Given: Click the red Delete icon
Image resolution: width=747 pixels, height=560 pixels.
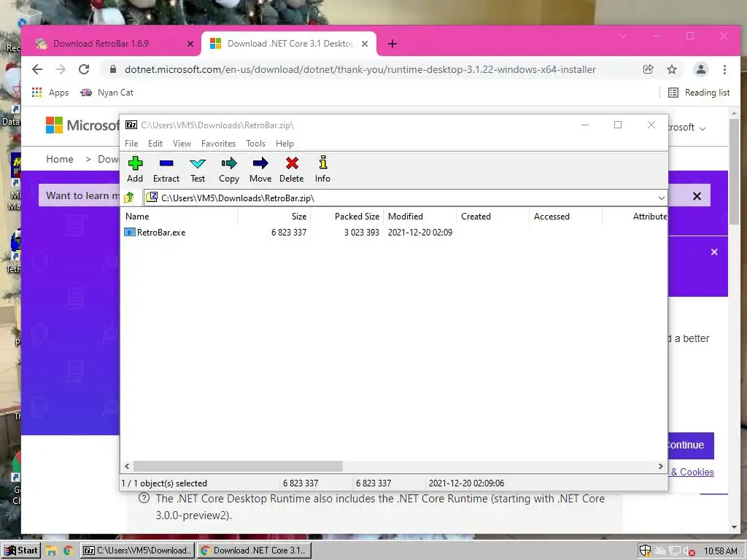Looking at the screenshot, I should coord(292,169).
